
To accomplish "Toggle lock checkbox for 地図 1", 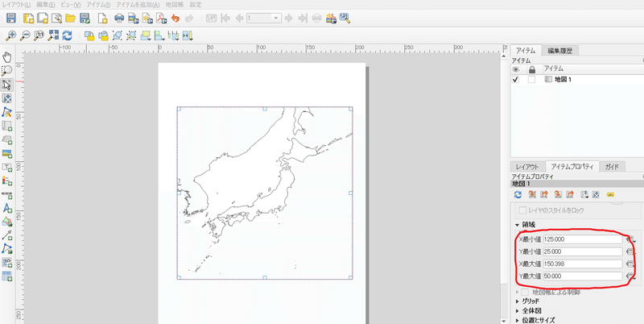I will [531, 80].
